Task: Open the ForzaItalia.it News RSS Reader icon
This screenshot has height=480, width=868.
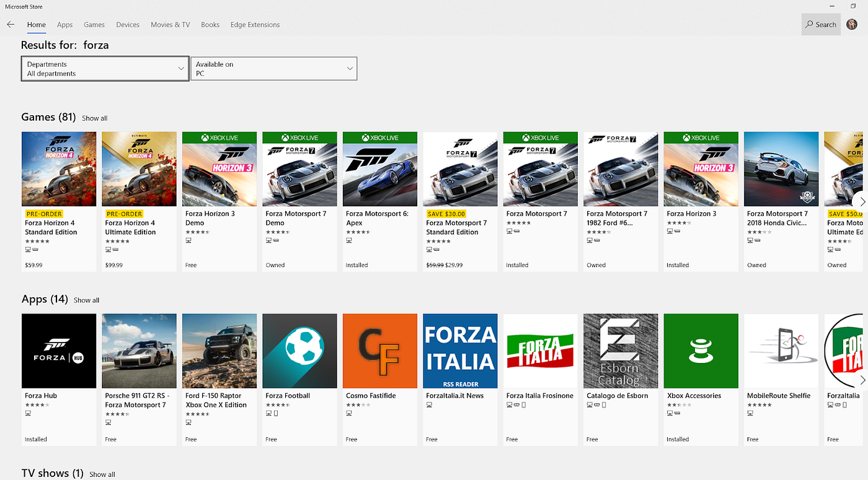Action: [x=460, y=351]
